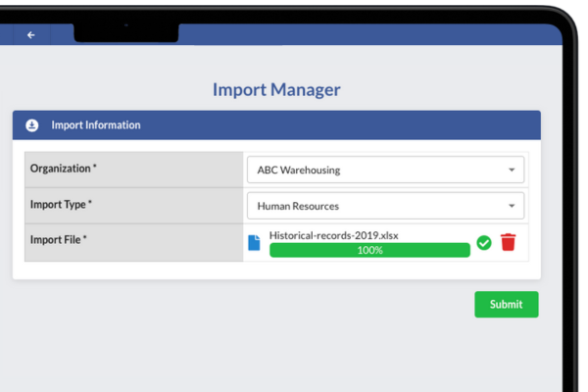Screen dimensions: 588x392
Task: Expand the Import Type dropdown arrow
Action: point(511,207)
